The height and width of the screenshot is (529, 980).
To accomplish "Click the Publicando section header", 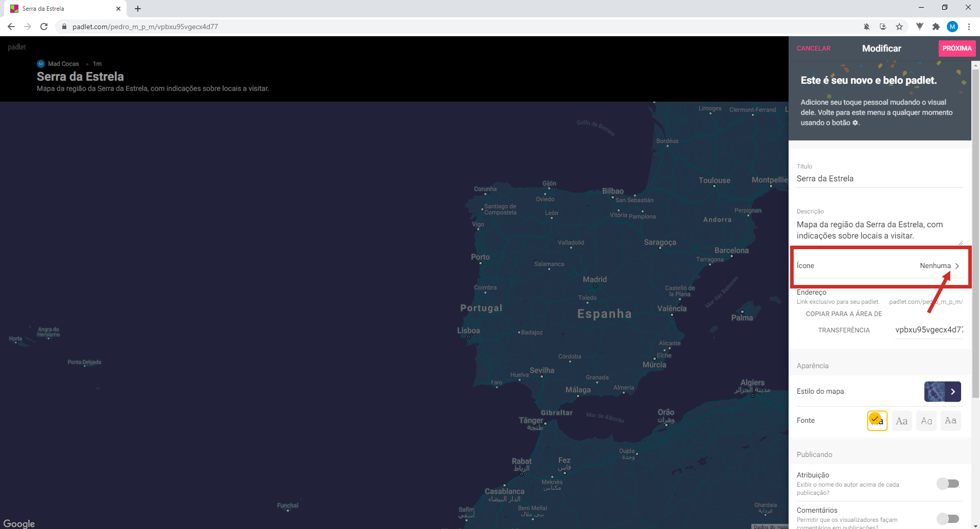I will (814, 455).
